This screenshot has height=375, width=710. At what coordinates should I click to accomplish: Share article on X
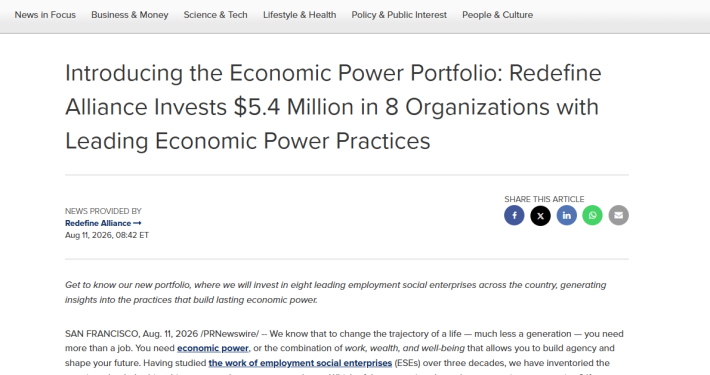(x=540, y=215)
